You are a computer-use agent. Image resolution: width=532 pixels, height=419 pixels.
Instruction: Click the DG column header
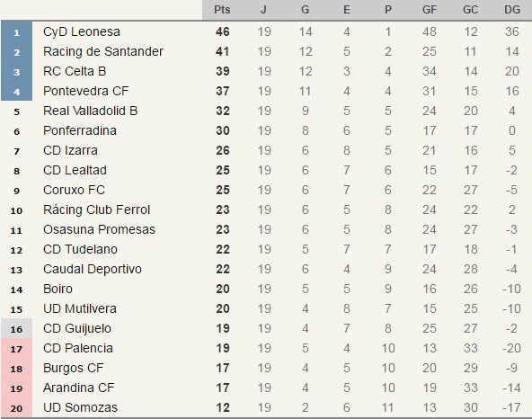coord(512,10)
